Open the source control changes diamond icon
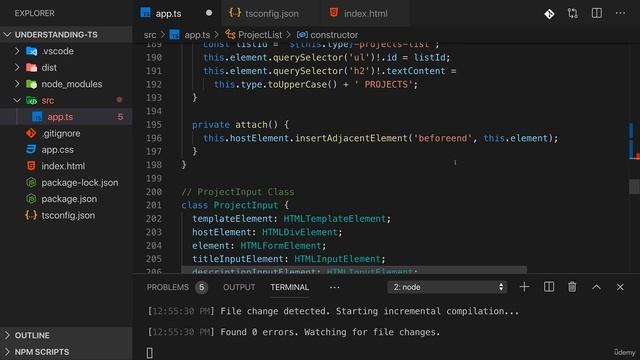 549,14
